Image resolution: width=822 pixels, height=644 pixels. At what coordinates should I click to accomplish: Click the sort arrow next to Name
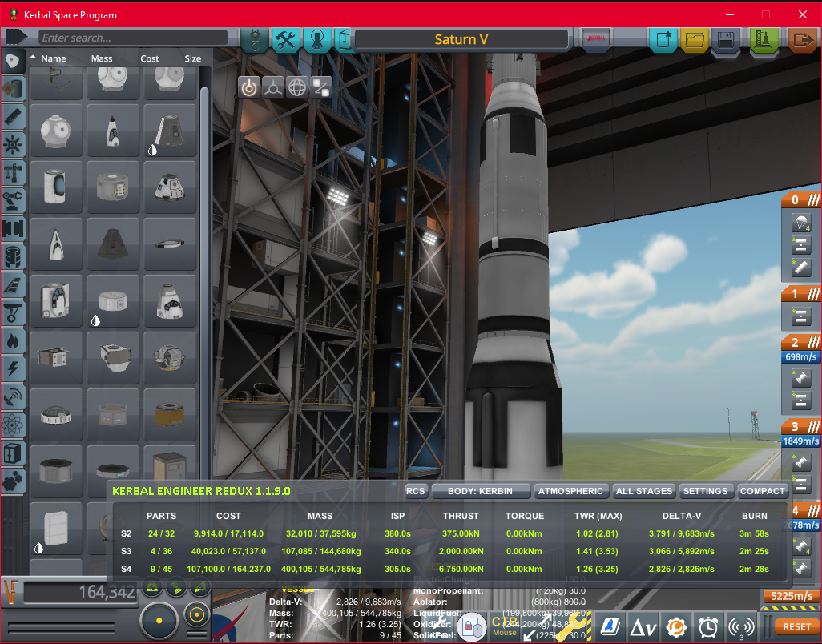click(32, 58)
